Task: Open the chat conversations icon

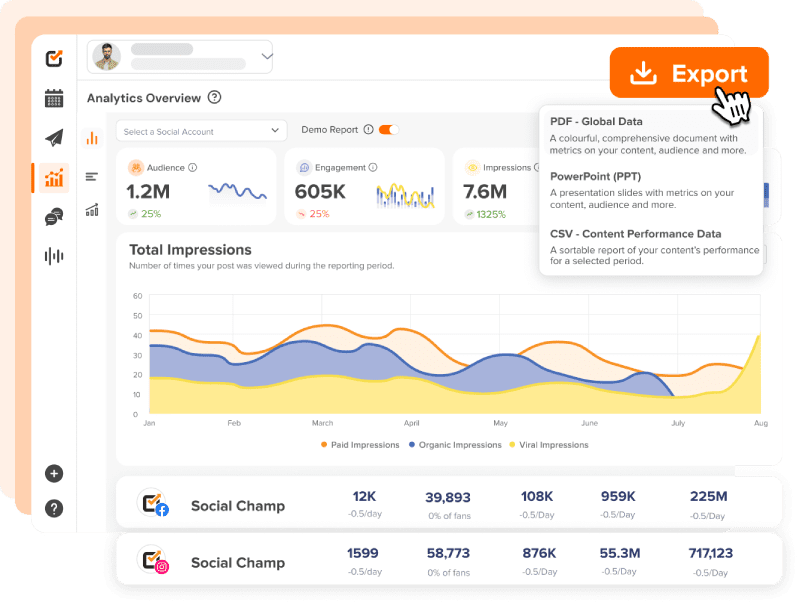Action: coord(54,217)
